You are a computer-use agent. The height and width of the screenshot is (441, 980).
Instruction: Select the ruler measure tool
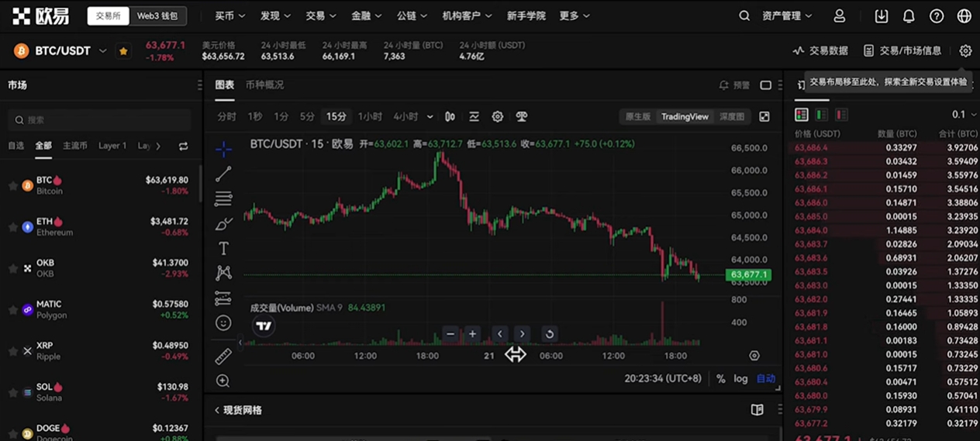(x=223, y=356)
